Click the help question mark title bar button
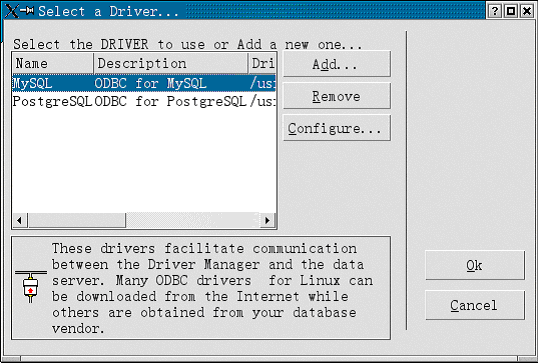538x363 pixels. tap(494, 11)
